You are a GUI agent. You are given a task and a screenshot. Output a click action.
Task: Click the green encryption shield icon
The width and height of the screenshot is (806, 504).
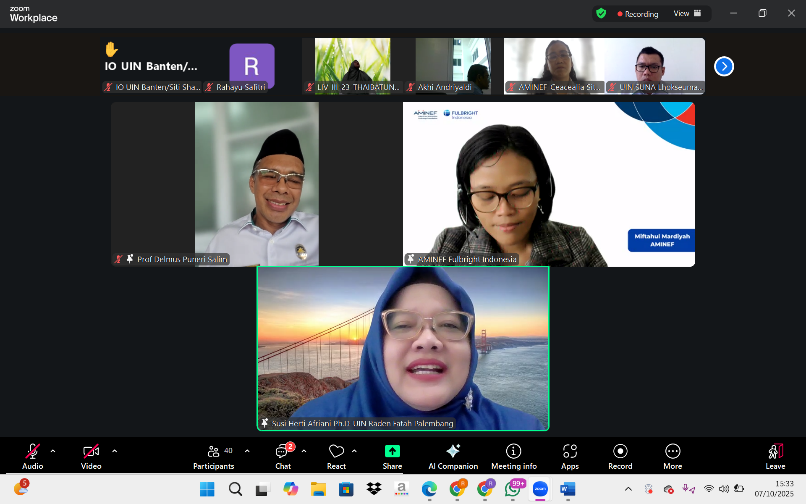click(601, 14)
